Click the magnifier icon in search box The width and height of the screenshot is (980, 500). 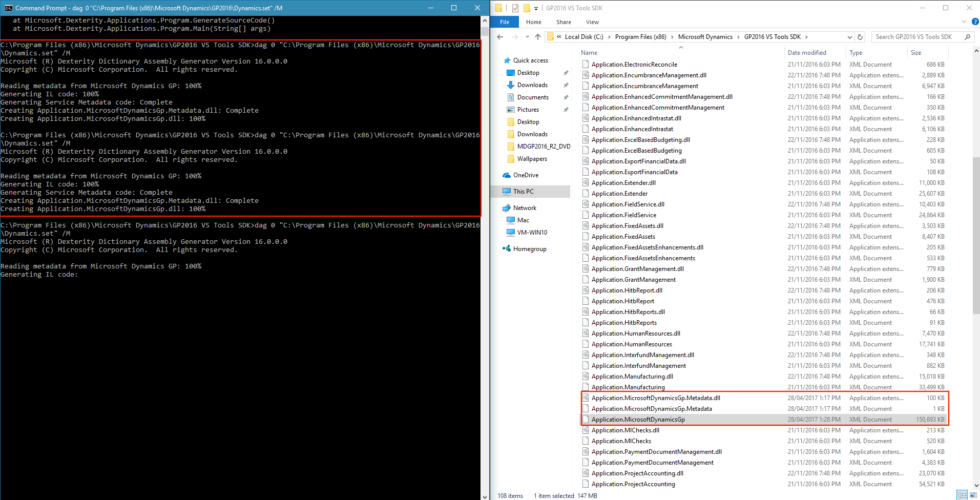[x=967, y=37]
